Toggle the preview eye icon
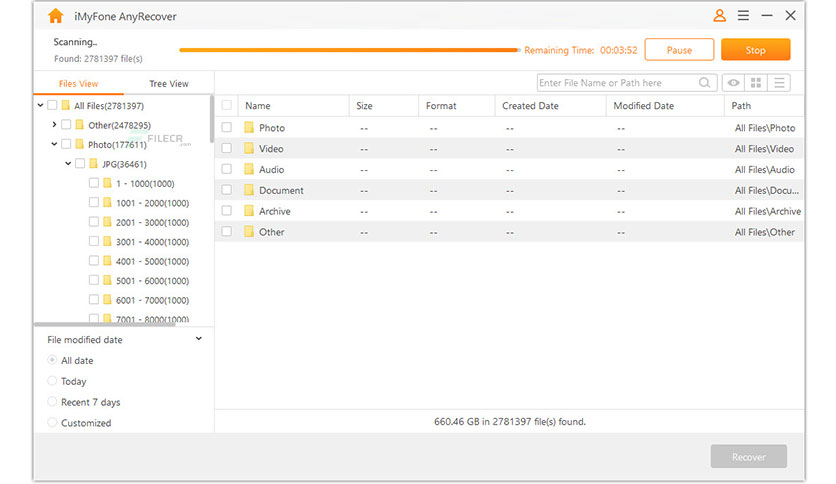Viewport: 836px width, 484px height. point(734,83)
